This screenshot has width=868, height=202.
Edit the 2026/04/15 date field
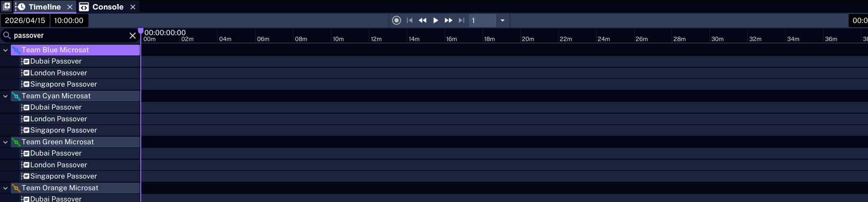click(25, 20)
